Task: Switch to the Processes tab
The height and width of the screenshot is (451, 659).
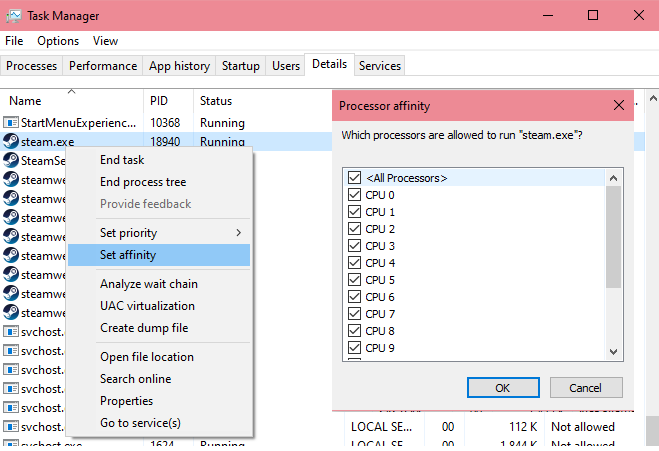Action: click(32, 66)
